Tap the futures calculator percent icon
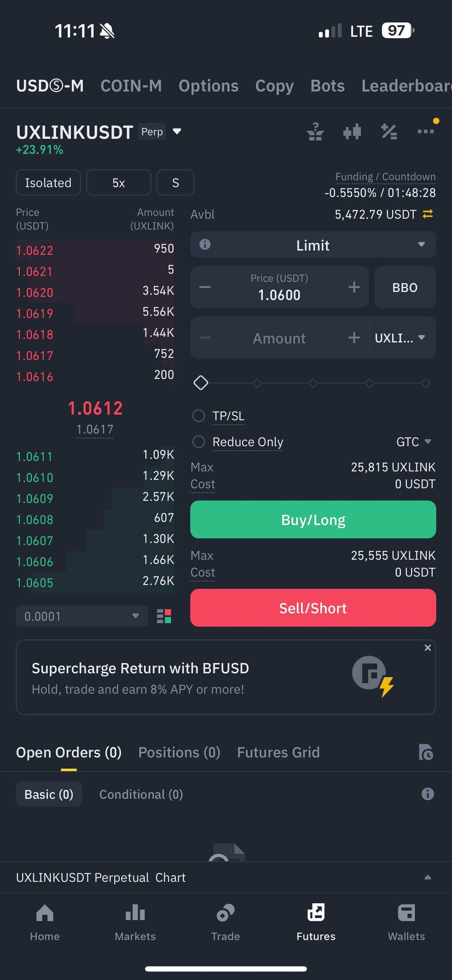 (389, 132)
